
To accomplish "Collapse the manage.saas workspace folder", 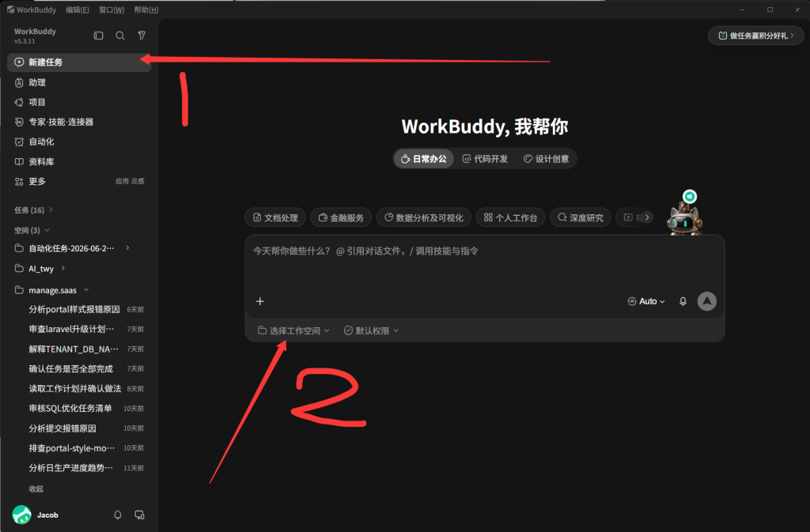I will pyautogui.click(x=51, y=290).
